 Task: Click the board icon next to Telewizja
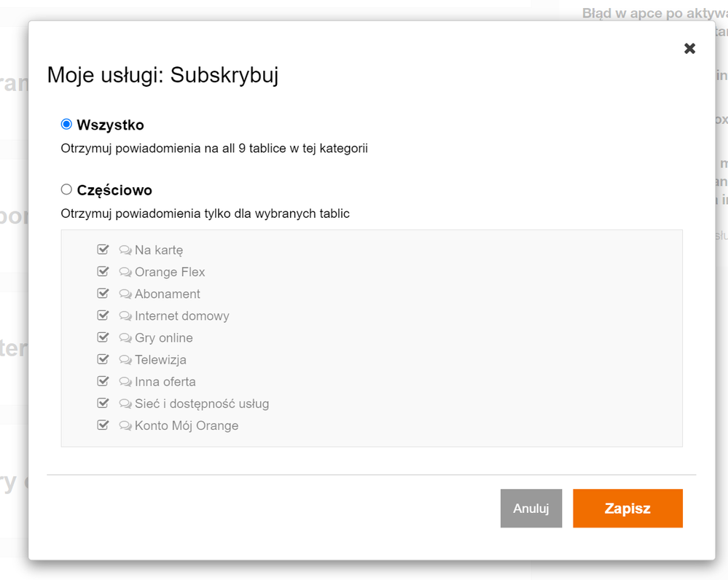pyautogui.click(x=125, y=360)
